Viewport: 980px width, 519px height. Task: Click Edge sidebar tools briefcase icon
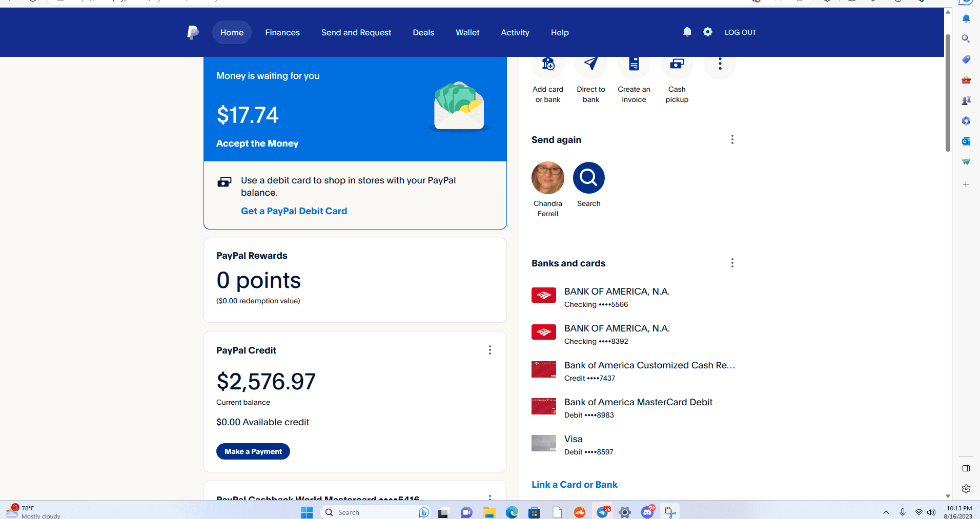tap(966, 80)
